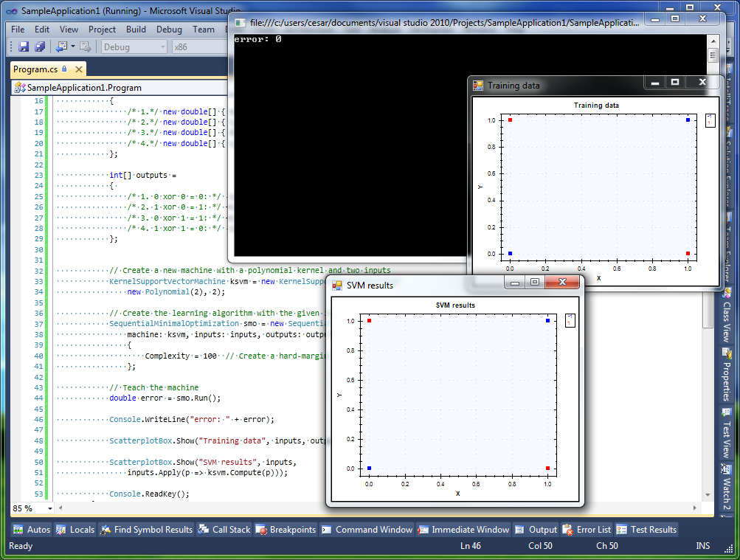The width and height of the screenshot is (740, 560).
Task: Open the Build menu
Action: click(x=136, y=30)
